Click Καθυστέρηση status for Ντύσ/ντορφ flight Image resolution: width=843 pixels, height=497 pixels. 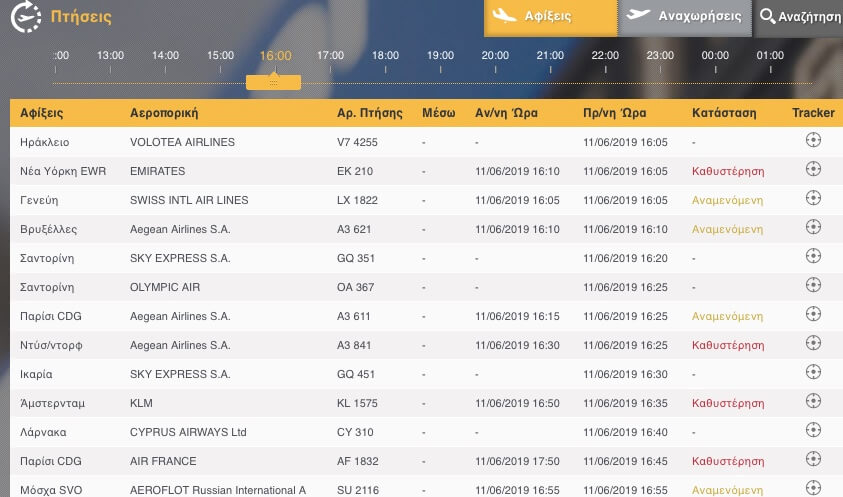pyautogui.click(x=728, y=345)
